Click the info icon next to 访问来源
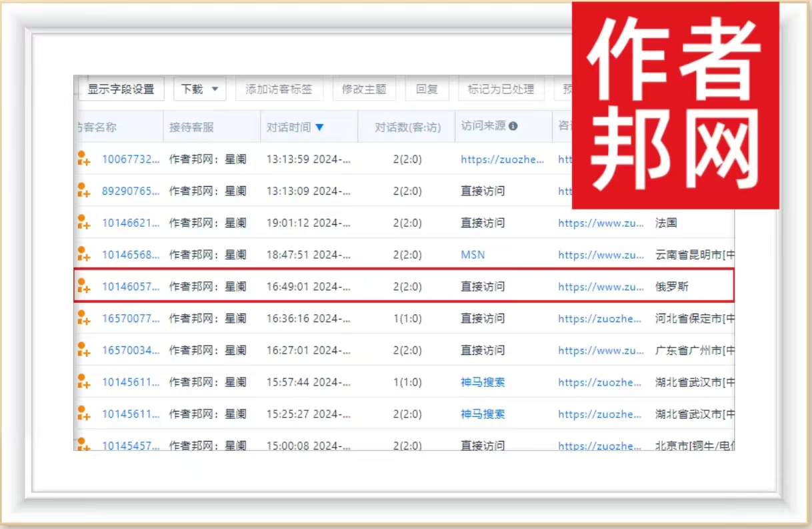The image size is (812, 529). click(x=513, y=126)
